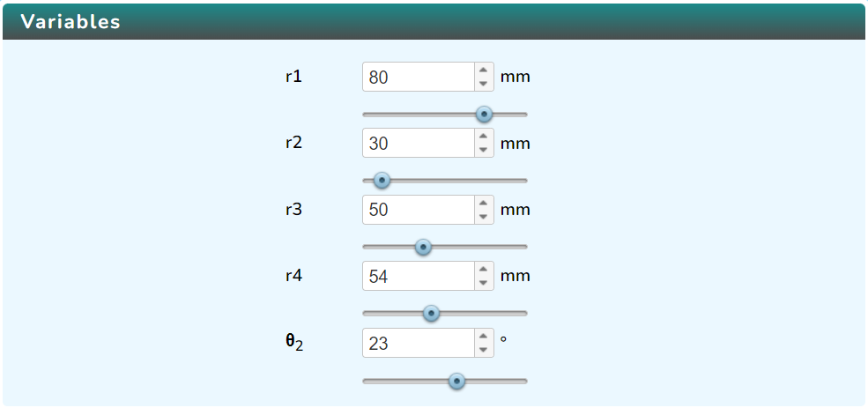Click the r3 slider handle

point(424,247)
